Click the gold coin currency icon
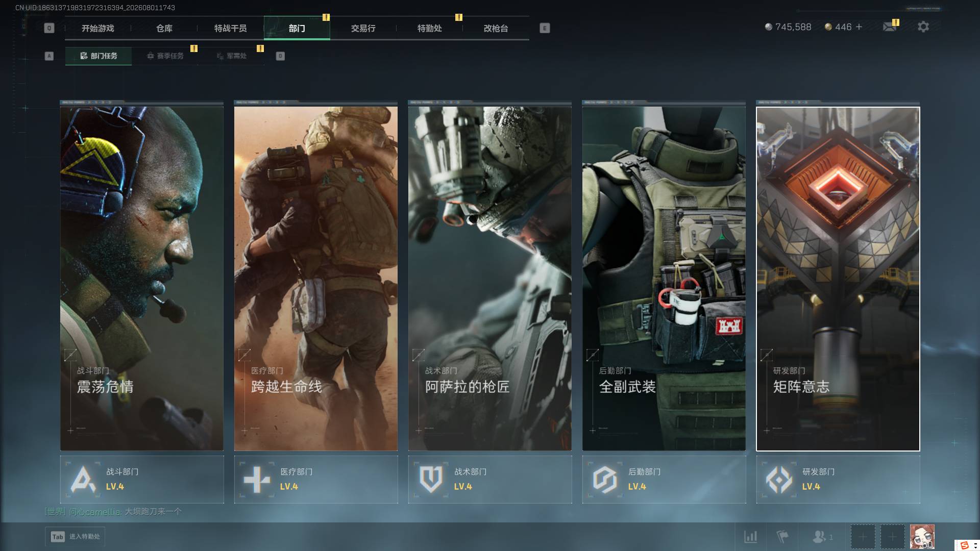This screenshot has width=980, height=551. tap(828, 27)
